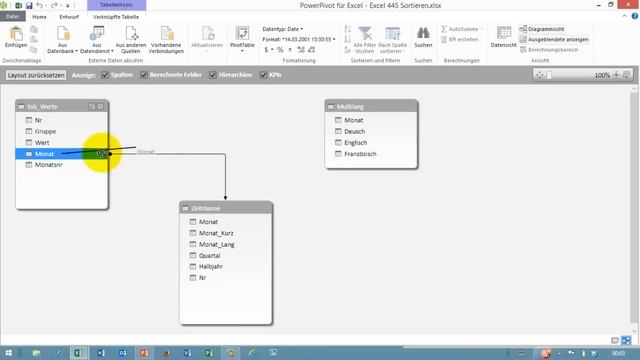The image size is (640, 360).
Task: Toggle the Hierarchien checkbox
Action: coord(213,75)
